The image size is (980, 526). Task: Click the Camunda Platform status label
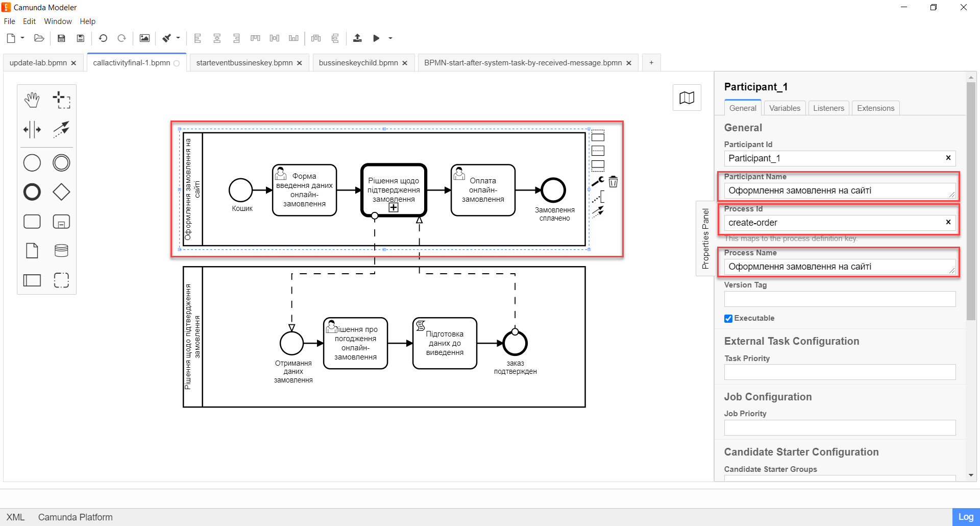(76, 517)
